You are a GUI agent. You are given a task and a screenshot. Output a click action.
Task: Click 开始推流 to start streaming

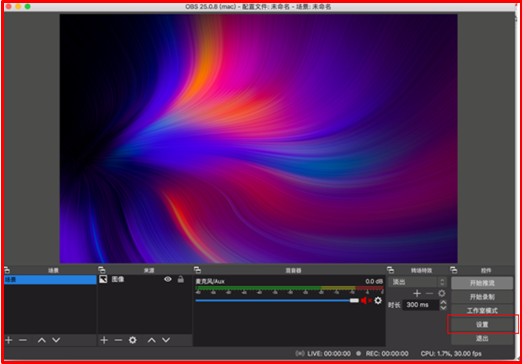pyautogui.click(x=482, y=283)
